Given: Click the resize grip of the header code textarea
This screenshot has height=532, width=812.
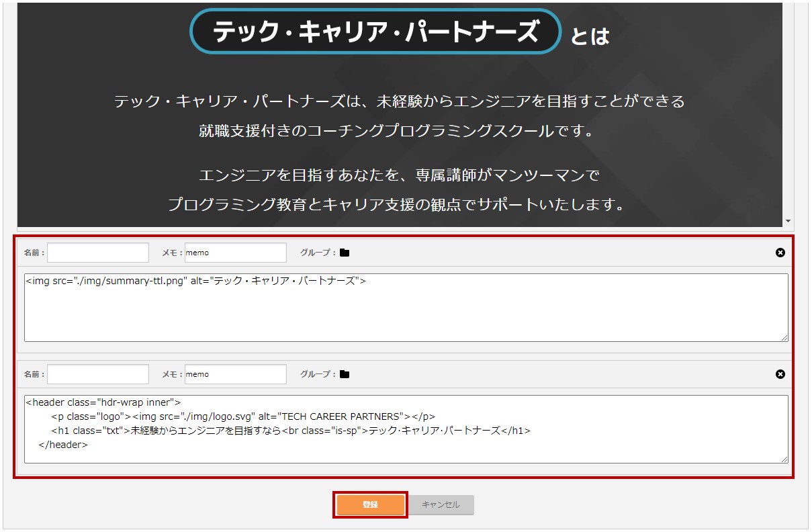Looking at the screenshot, I should (x=784, y=459).
